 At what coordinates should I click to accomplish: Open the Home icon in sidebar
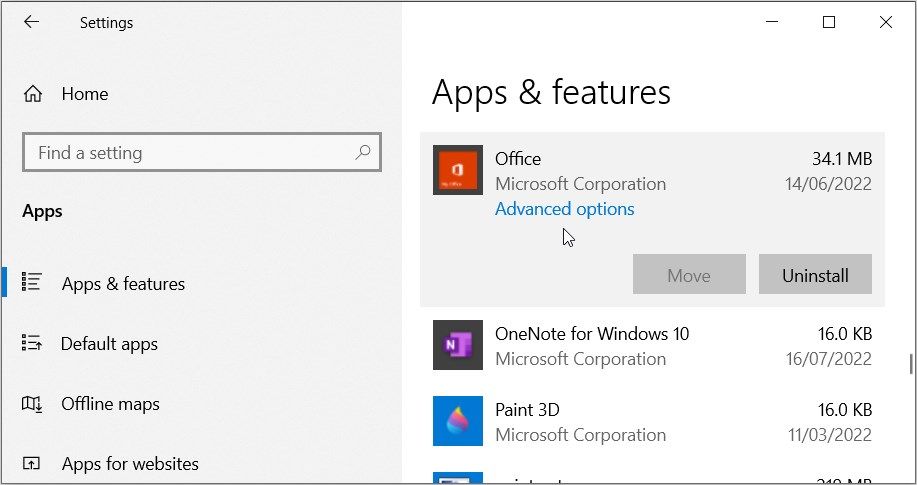[x=33, y=94]
